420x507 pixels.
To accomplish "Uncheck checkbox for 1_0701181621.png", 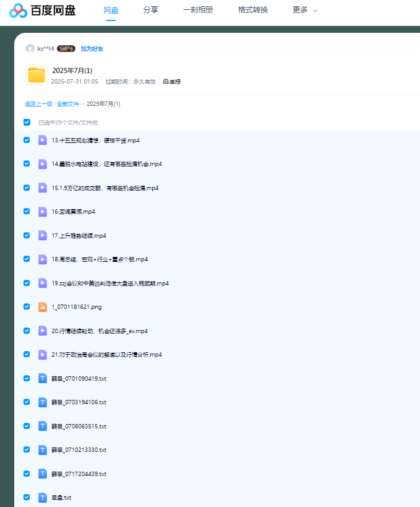I will [x=27, y=306].
